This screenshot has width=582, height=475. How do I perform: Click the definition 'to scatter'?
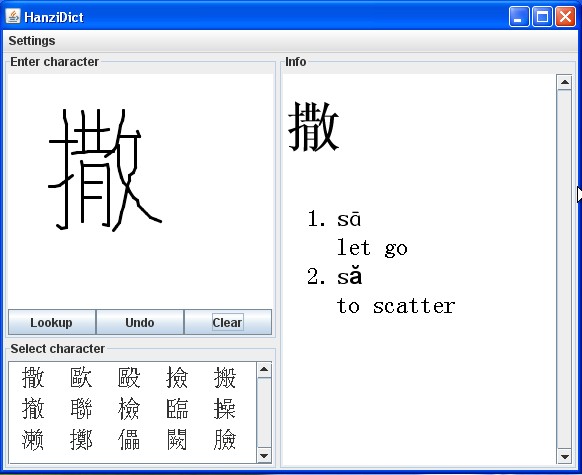[x=396, y=306]
